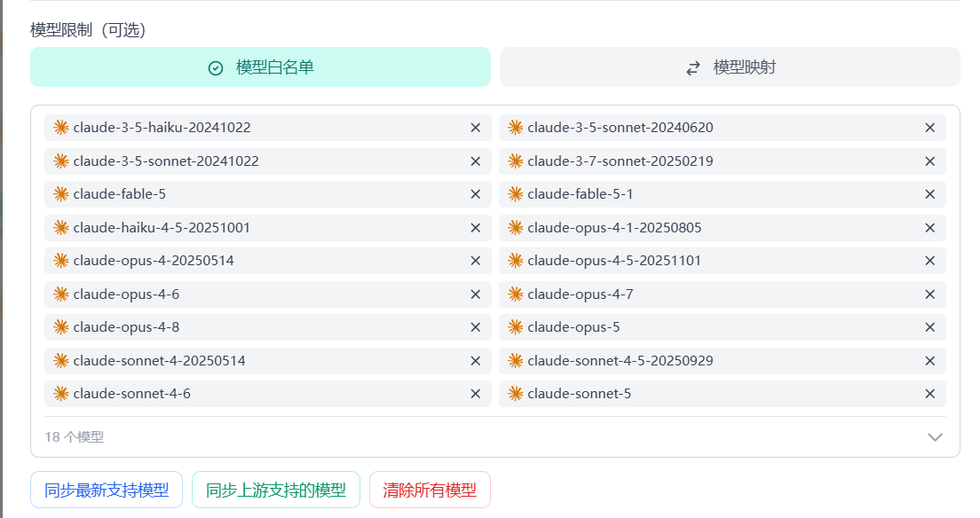Screen dimensions: 980x518
Task: Click the swap arrows icon in 模型映射
Action: pos(693,68)
